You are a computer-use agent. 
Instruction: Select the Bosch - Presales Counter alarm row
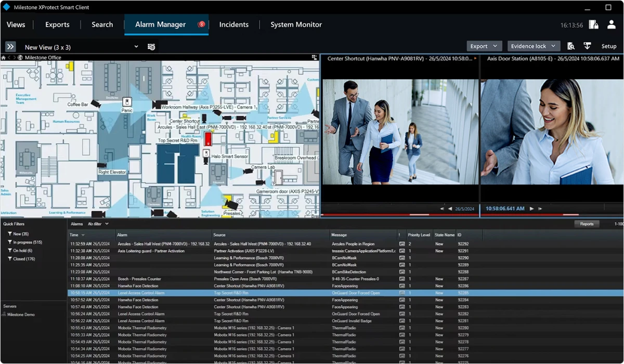(346, 279)
